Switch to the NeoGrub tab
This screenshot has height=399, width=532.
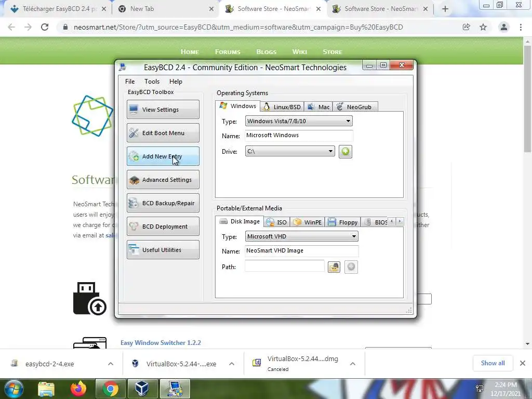point(354,107)
